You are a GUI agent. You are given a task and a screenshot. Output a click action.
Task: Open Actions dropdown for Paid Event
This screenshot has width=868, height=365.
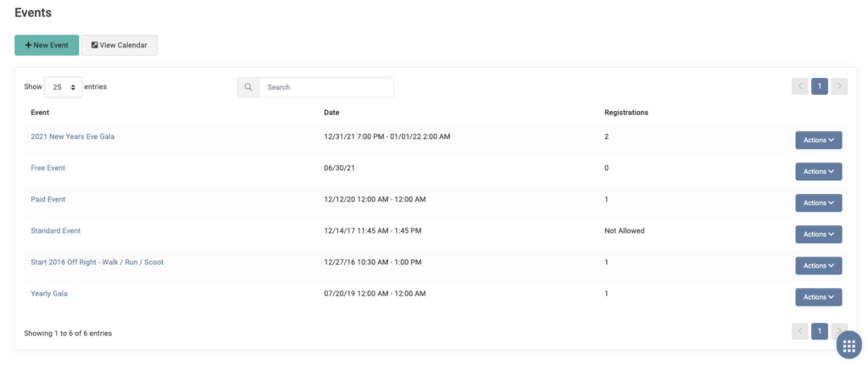click(818, 203)
